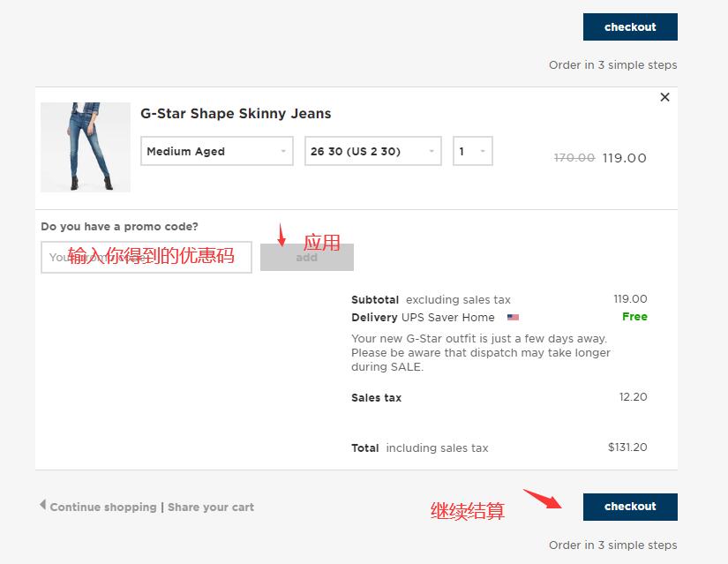
Task: Expand the 26 30 (US 2 30) size dropdown
Action: click(372, 151)
